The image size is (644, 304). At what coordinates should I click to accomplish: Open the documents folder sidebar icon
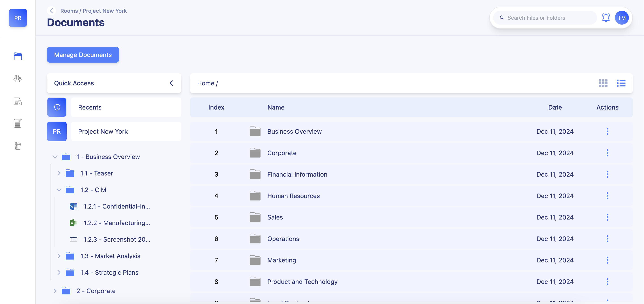[18, 56]
